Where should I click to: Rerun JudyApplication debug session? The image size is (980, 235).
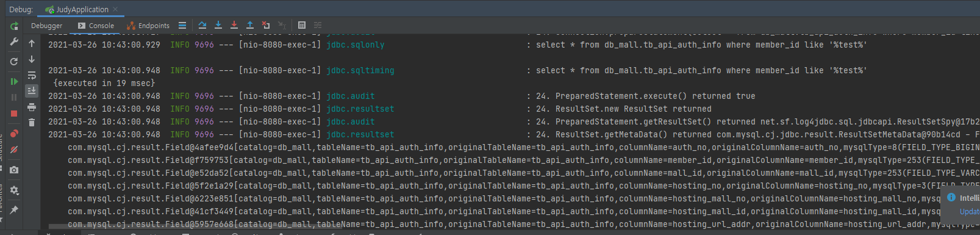14,26
